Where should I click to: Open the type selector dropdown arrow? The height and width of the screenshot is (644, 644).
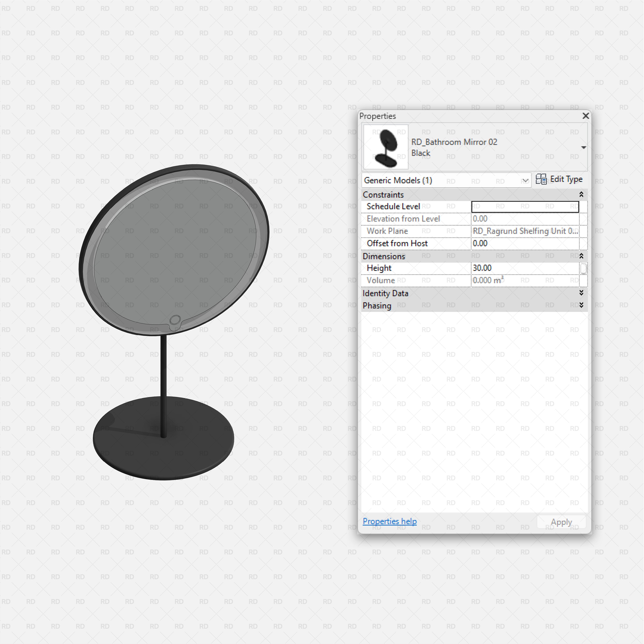pos(583,147)
